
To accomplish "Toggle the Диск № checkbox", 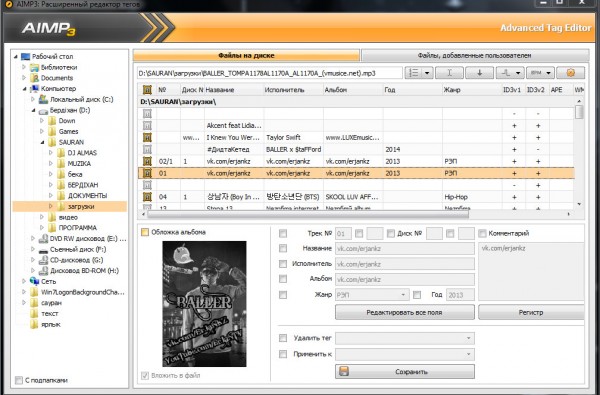I will click(391, 233).
